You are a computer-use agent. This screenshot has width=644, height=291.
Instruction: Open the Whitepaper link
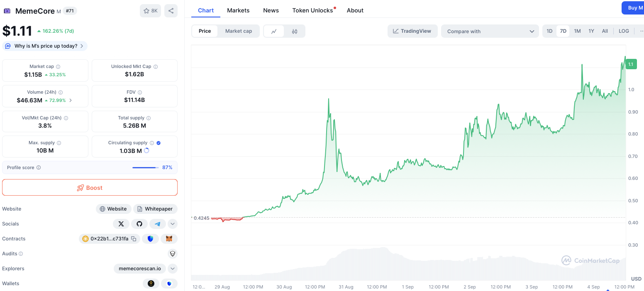coord(155,209)
